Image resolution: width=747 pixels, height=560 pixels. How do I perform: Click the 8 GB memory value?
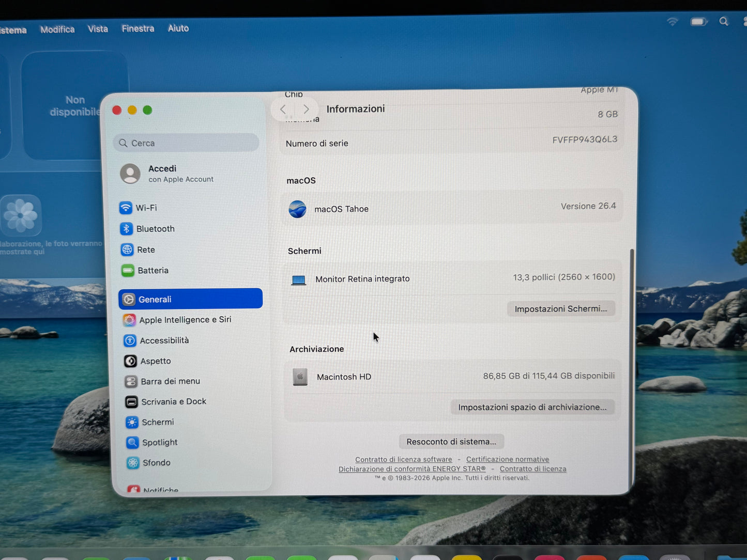608,115
